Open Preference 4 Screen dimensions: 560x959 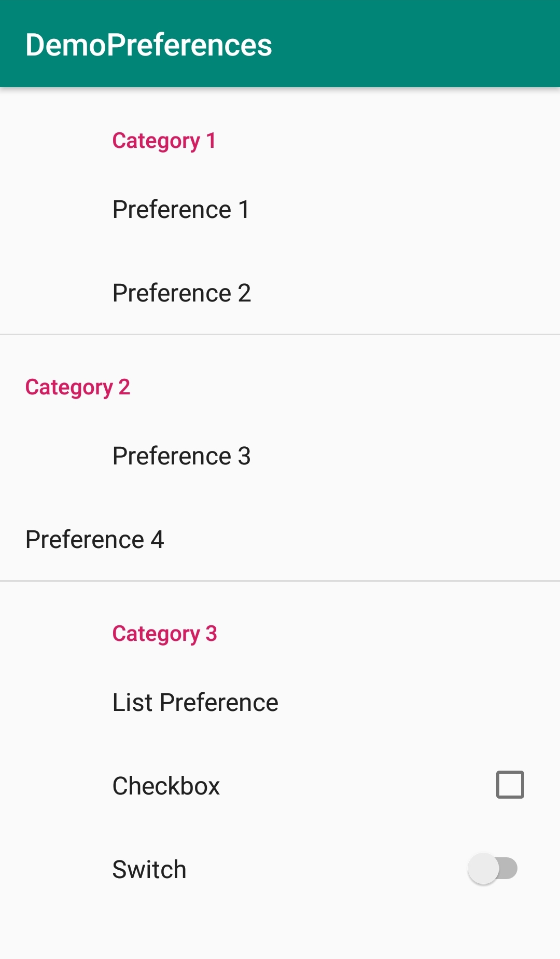(94, 540)
